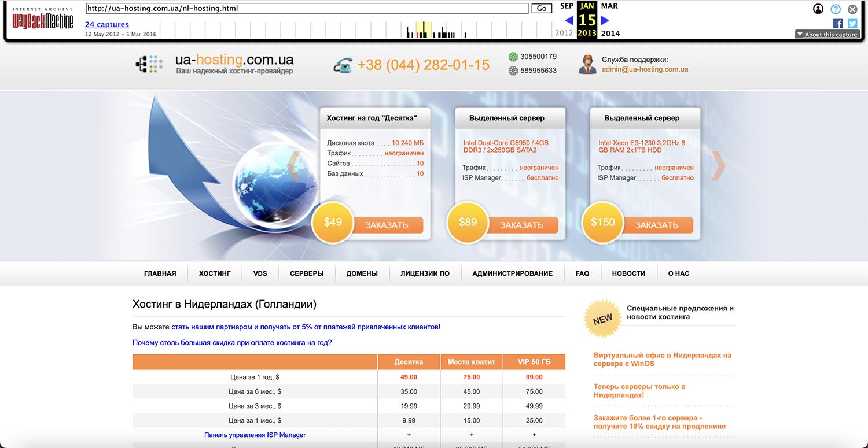
Task: Open the Wayback user account icon
Action: tap(818, 9)
